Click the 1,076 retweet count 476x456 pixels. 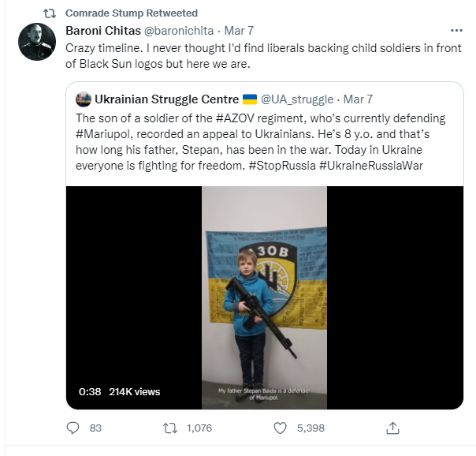pyautogui.click(x=198, y=428)
